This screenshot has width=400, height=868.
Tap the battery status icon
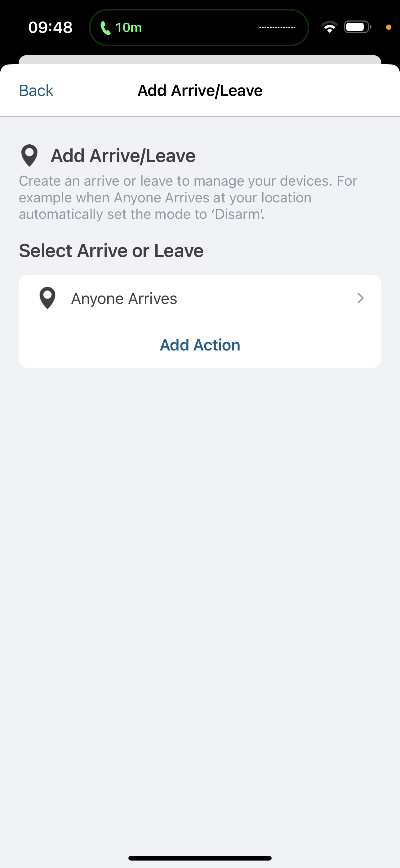pyautogui.click(x=357, y=27)
